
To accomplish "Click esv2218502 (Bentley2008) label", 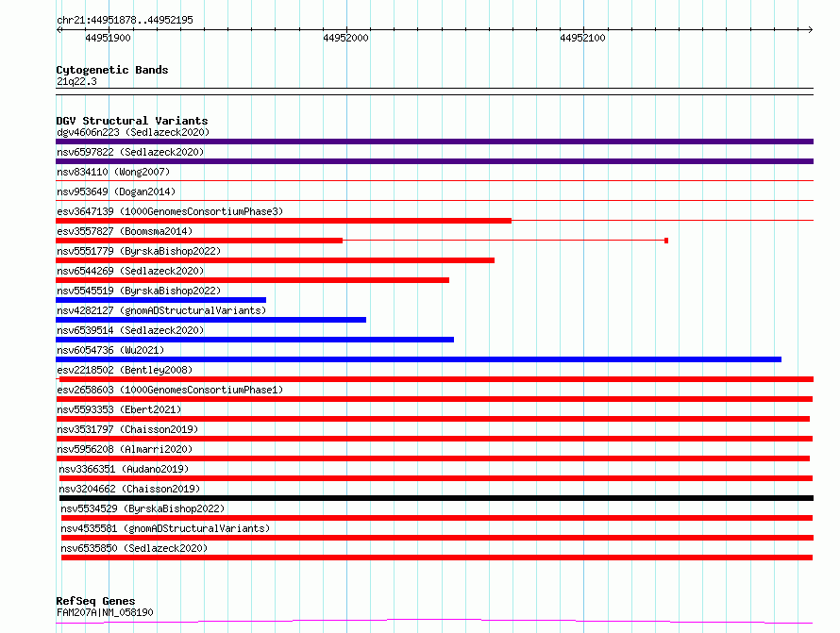I will (125, 370).
